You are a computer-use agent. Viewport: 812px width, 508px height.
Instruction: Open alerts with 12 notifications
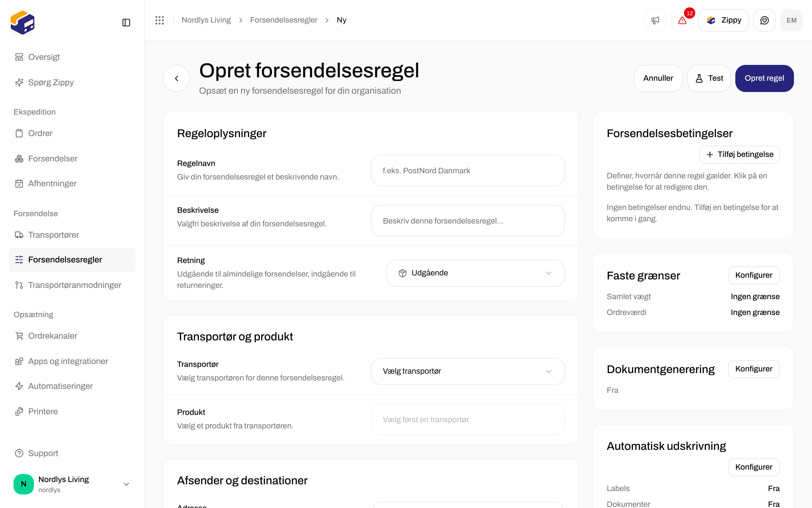pos(682,20)
